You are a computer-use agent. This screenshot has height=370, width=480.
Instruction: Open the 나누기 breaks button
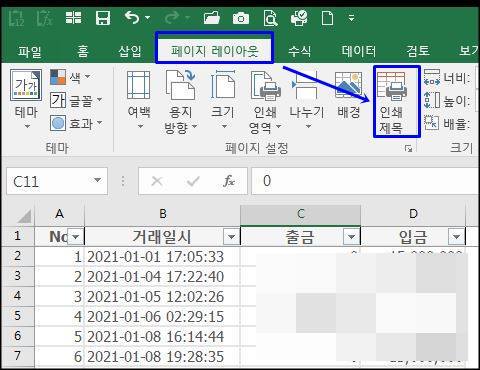307,100
